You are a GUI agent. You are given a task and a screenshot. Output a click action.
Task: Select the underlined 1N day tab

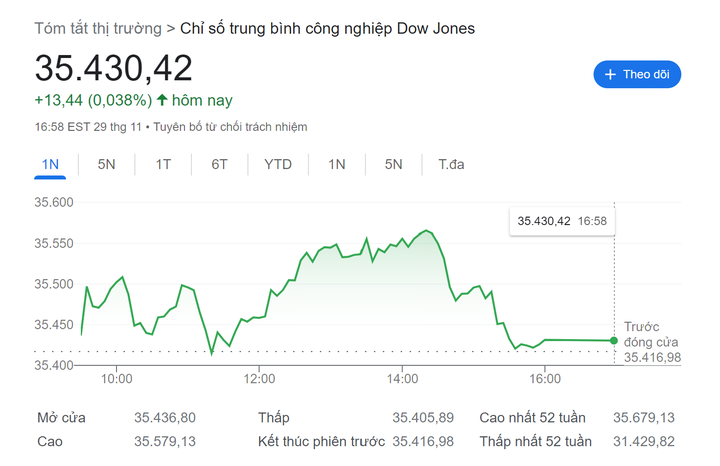point(51,164)
